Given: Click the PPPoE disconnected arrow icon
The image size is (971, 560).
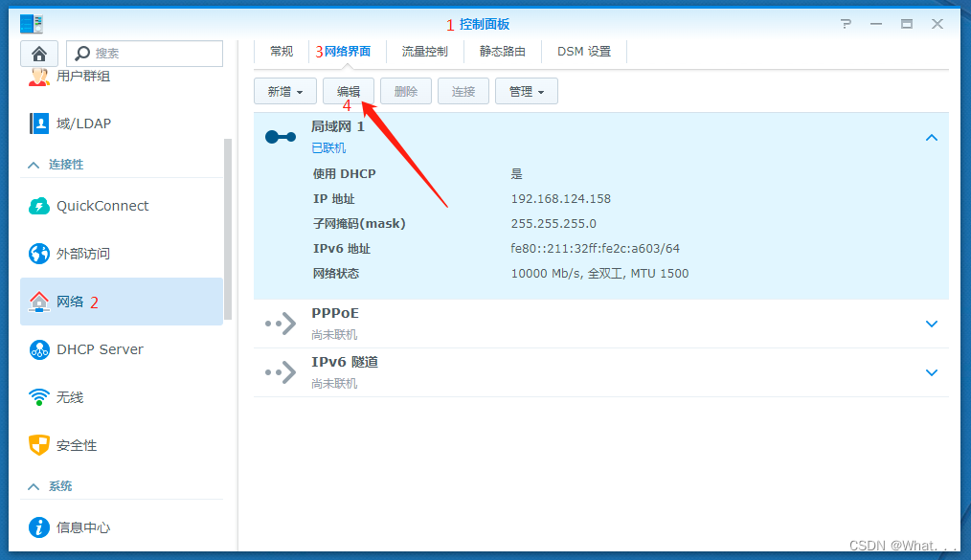Looking at the screenshot, I should point(281,323).
